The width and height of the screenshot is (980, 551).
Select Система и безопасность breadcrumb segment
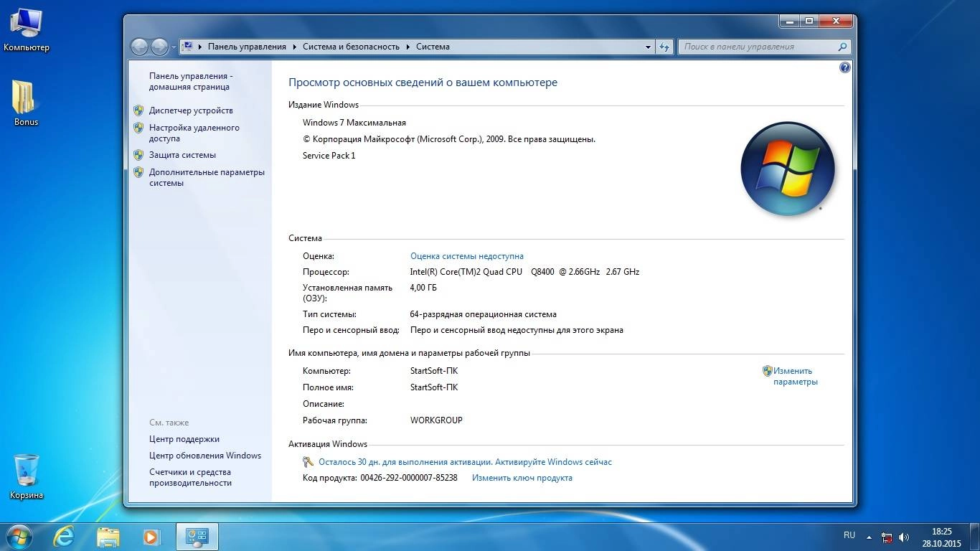pyautogui.click(x=351, y=47)
